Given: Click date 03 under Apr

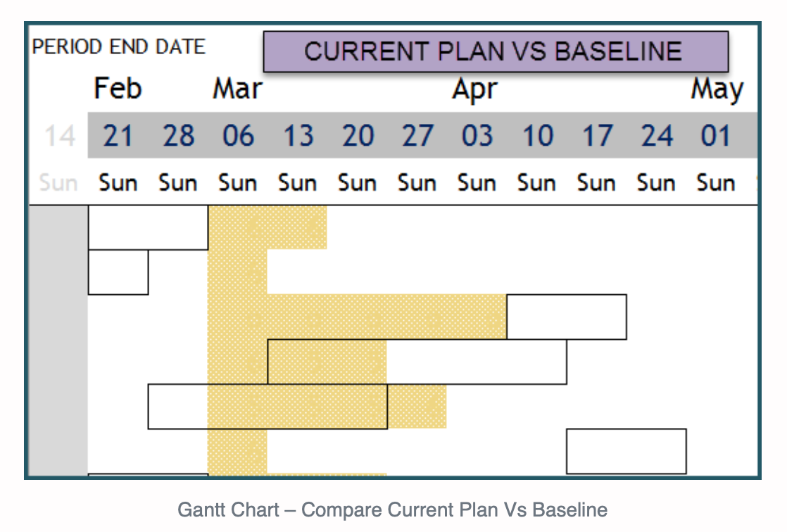Looking at the screenshot, I should [477, 136].
